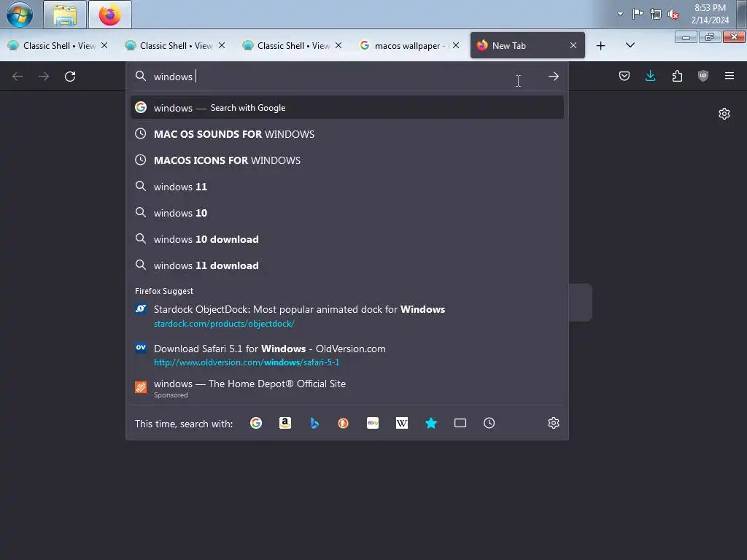The image size is (747, 560).
Task: Open Windows Explorer from taskbar
Action: pyautogui.click(x=65, y=15)
